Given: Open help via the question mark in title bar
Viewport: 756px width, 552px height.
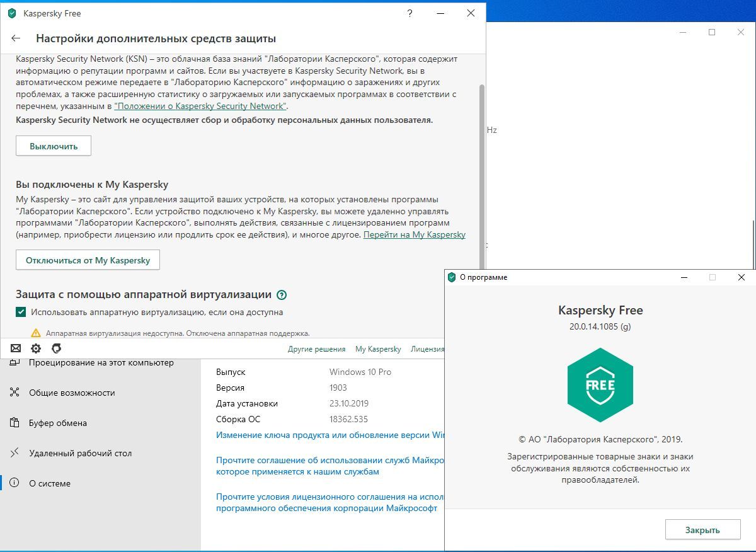Looking at the screenshot, I should coord(410,13).
